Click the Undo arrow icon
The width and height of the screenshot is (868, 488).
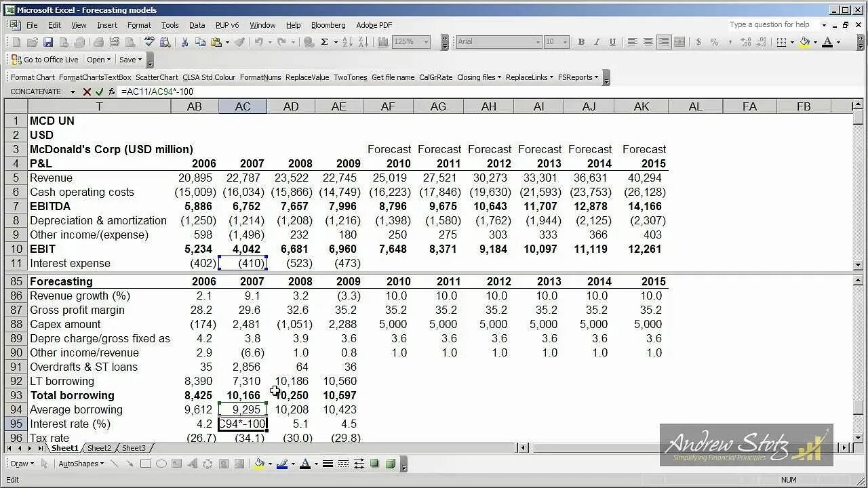(259, 42)
